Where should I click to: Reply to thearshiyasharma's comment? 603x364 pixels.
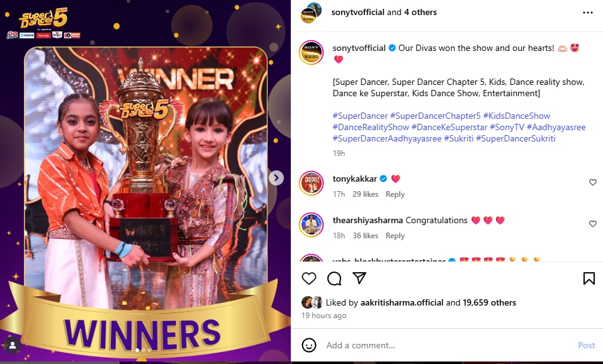coord(395,236)
